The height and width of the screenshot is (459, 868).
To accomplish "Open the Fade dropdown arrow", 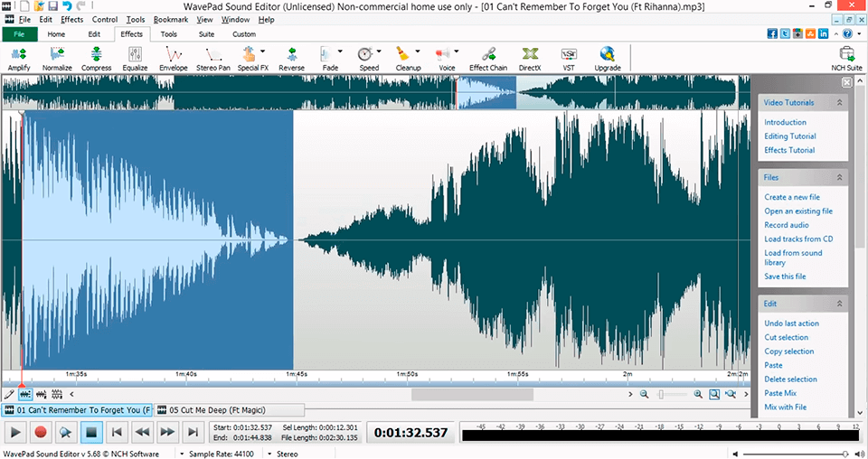I will coord(340,52).
